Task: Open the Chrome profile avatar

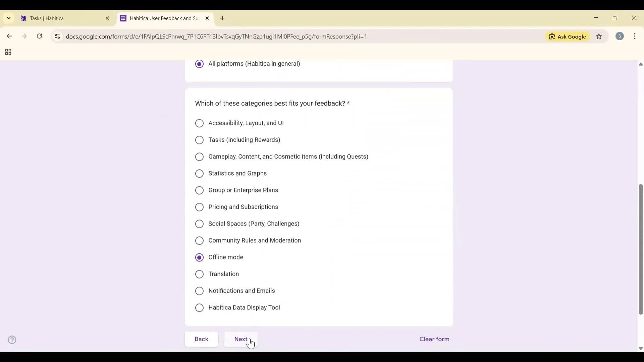Action: coord(620,36)
